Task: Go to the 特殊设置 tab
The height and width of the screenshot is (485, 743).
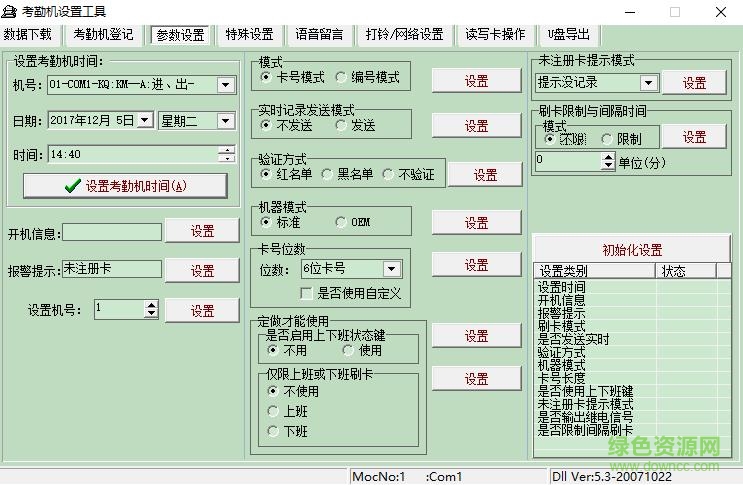Action: point(249,34)
